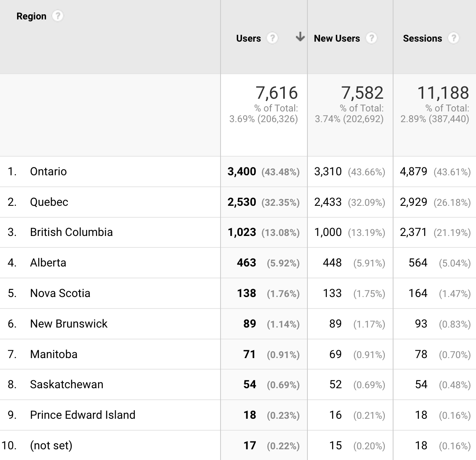
Task: Open the Ontario region link
Action: [x=48, y=172]
